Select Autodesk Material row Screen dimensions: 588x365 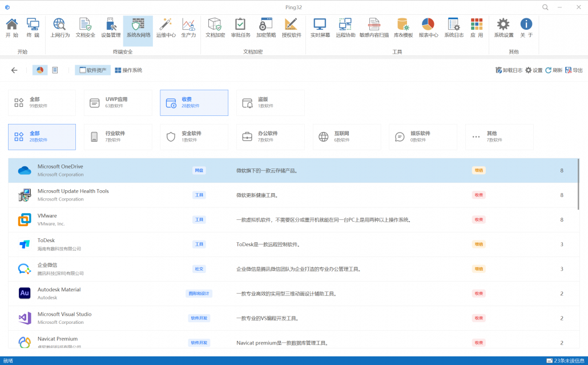293,294
